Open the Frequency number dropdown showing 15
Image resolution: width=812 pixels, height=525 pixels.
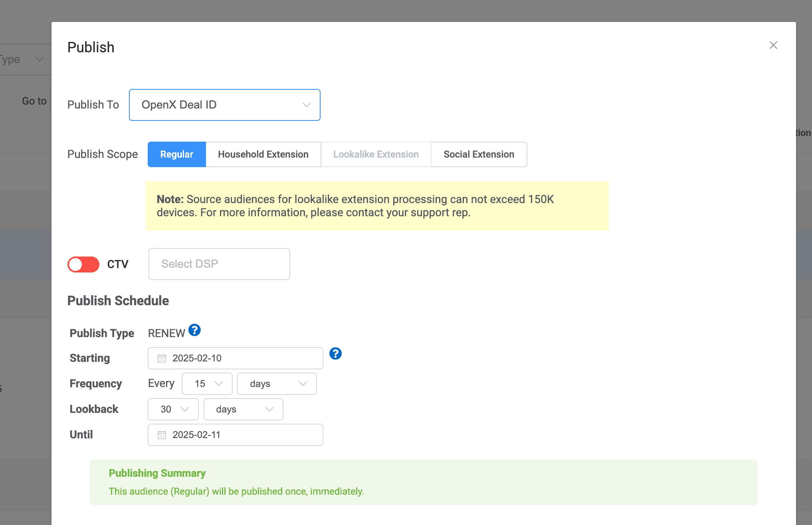[207, 384]
